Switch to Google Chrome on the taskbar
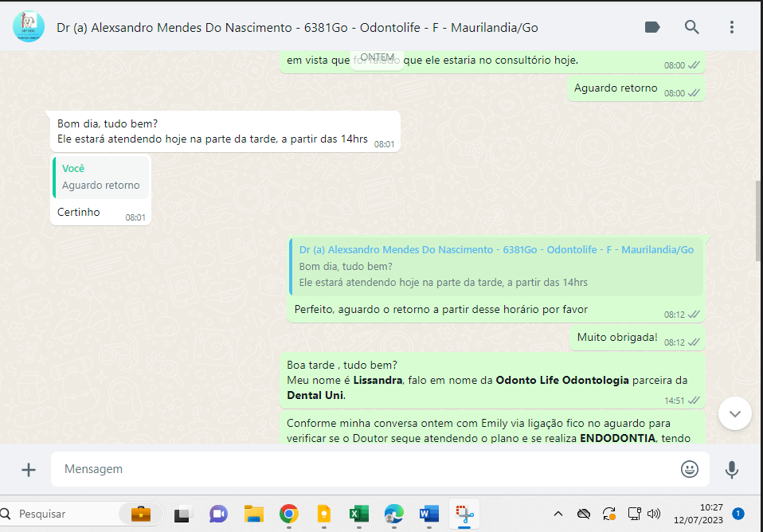The width and height of the screenshot is (763, 532). coord(289,514)
